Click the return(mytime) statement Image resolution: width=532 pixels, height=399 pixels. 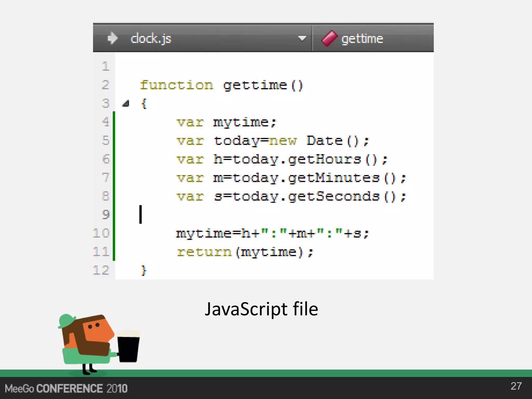[x=245, y=252]
